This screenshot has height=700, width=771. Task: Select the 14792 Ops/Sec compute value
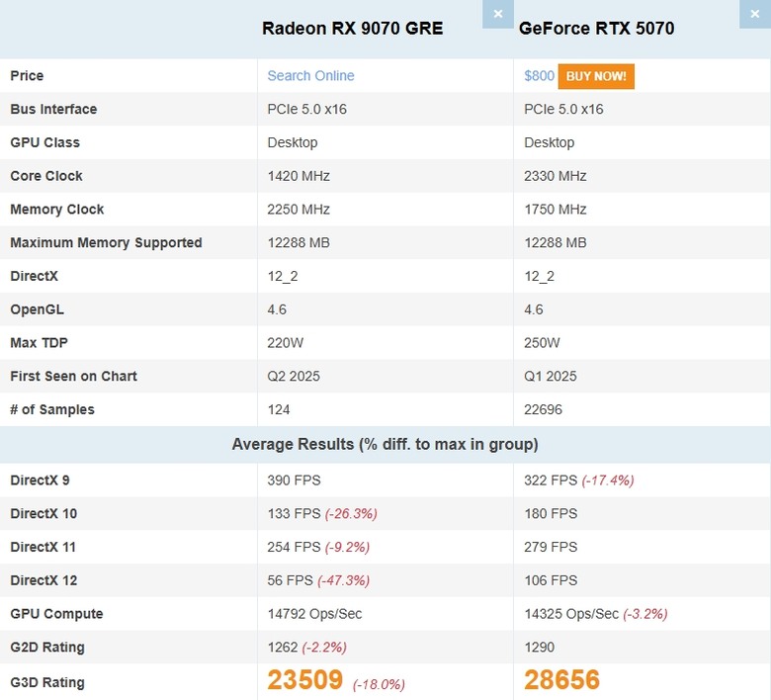pos(314,614)
